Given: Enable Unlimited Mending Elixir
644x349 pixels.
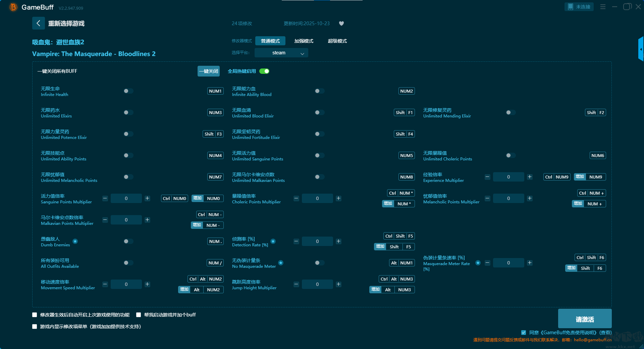Looking at the screenshot, I should (511, 112).
